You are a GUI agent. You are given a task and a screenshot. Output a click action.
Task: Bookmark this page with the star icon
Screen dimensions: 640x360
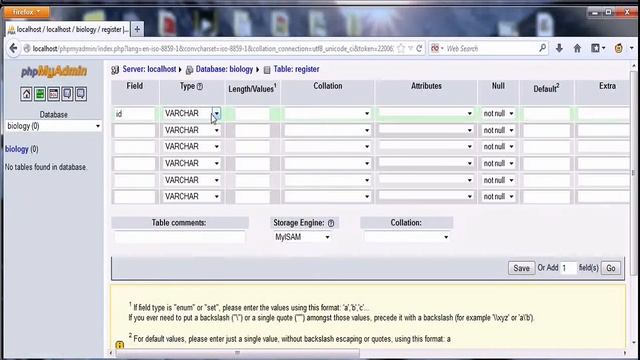pos(401,49)
